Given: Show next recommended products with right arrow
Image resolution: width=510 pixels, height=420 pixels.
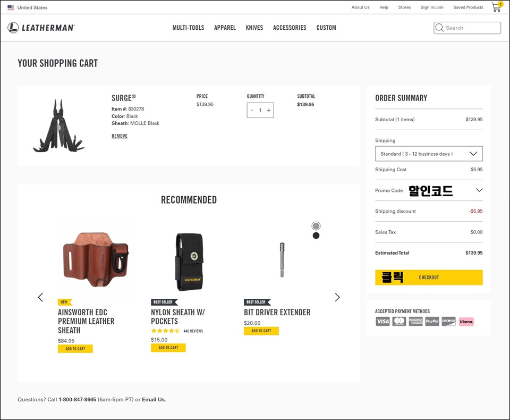Looking at the screenshot, I should (x=337, y=297).
